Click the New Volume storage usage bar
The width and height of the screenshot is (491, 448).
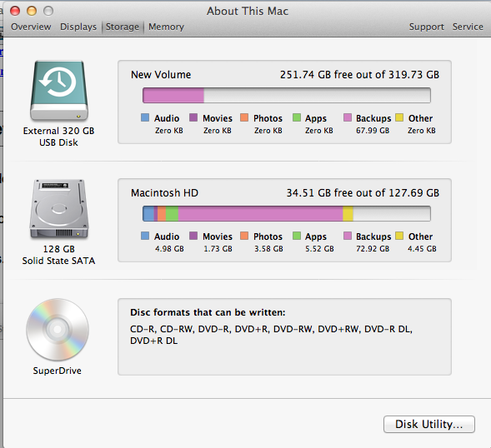(287, 96)
